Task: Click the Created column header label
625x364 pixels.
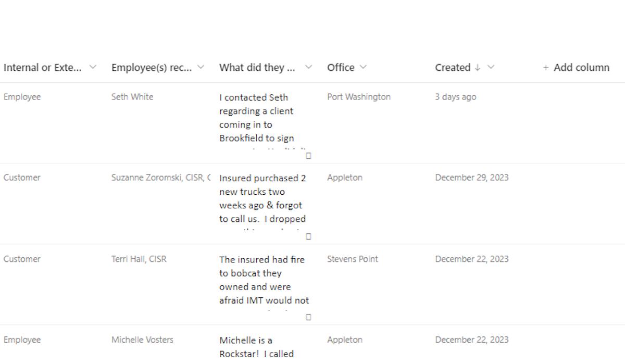Action: (x=452, y=67)
